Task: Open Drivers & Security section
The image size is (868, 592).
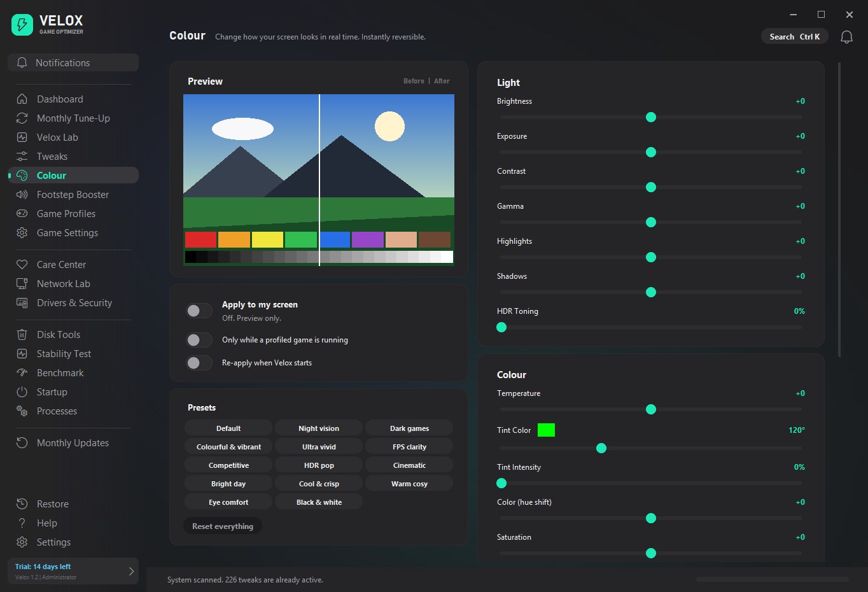Action: point(74,303)
